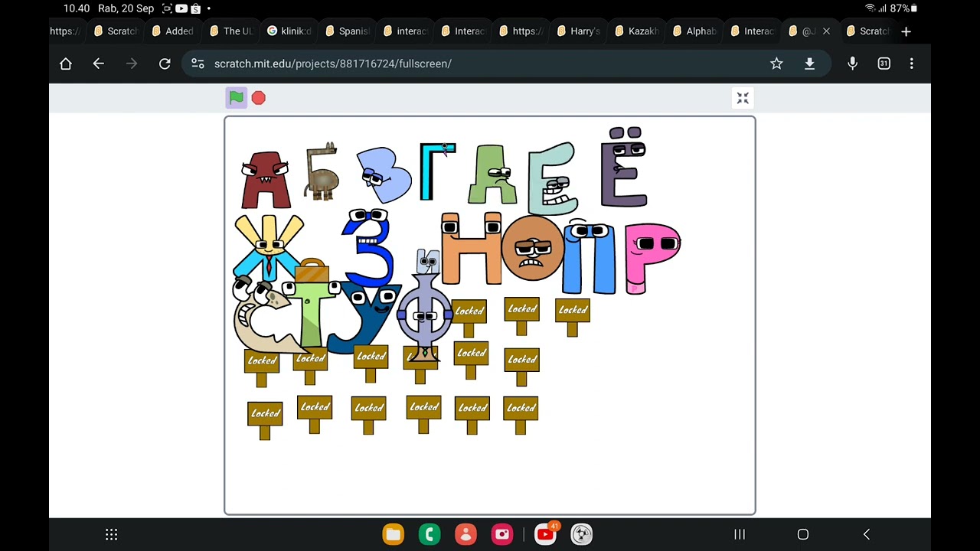
Task: Click the blue letter З character
Action: (369, 249)
